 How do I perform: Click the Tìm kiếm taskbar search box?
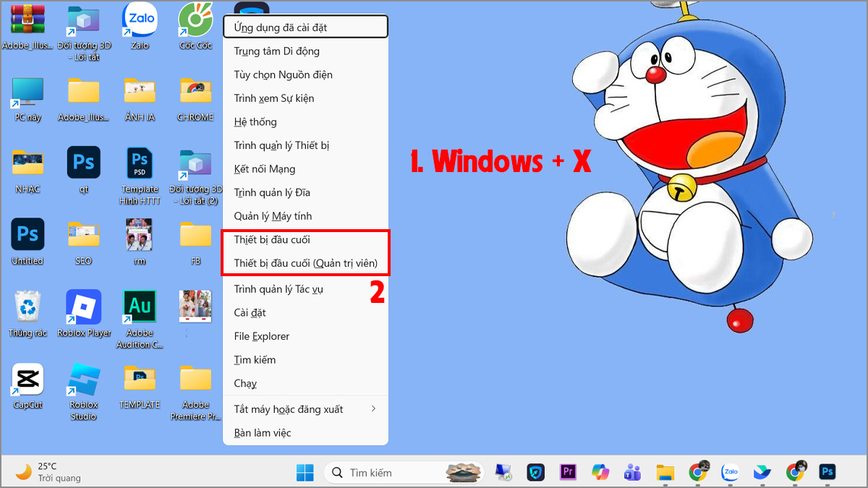[403, 472]
